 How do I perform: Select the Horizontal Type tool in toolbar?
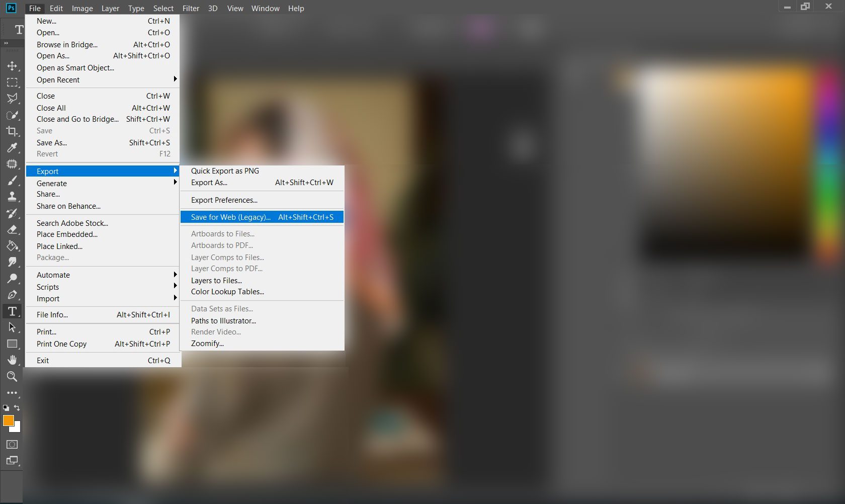coord(12,311)
